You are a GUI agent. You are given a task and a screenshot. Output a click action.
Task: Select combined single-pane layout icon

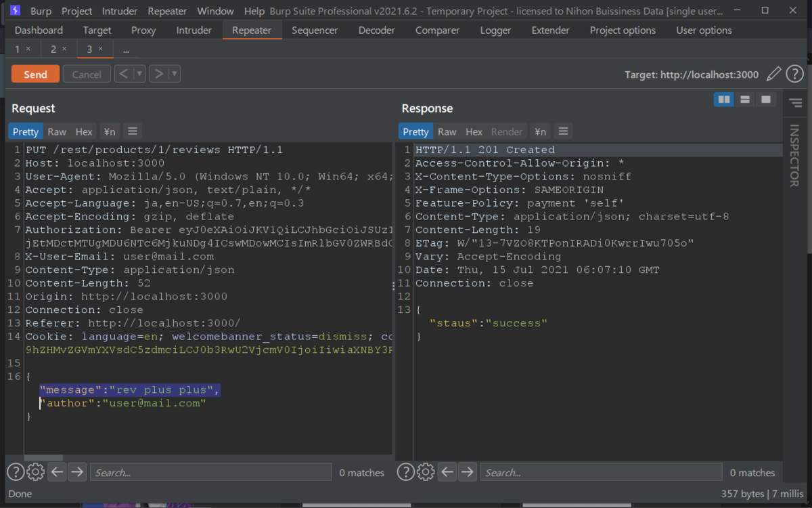pyautogui.click(x=765, y=100)
